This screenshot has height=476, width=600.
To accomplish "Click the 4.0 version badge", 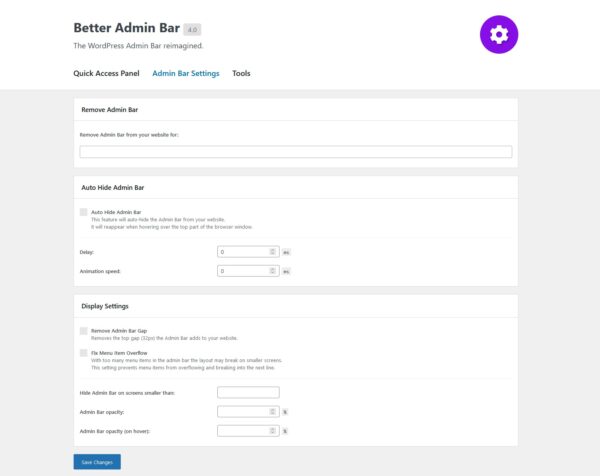I will click(x=192, y=30).
